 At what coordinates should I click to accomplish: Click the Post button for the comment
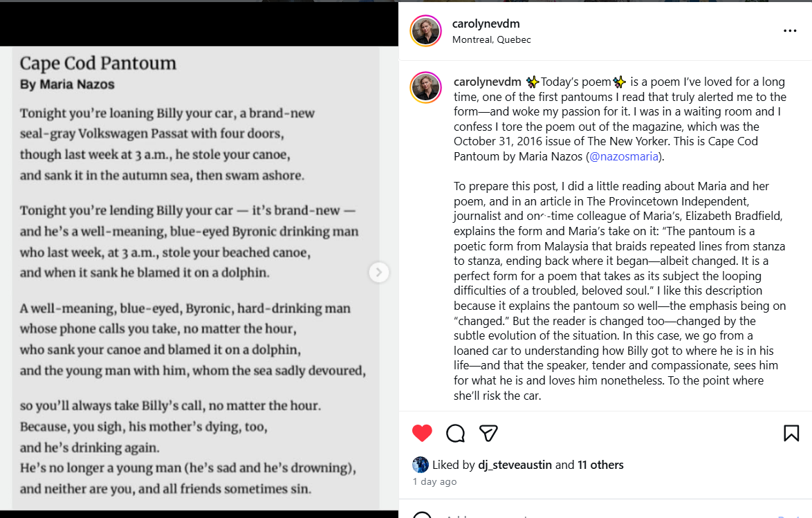pos(787,516)
